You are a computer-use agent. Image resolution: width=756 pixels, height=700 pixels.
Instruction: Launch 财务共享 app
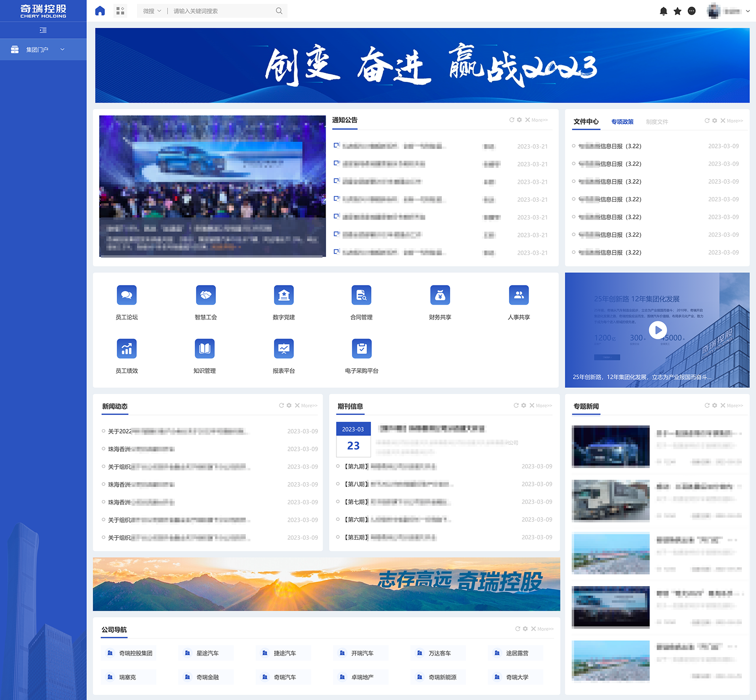point(440,303)
